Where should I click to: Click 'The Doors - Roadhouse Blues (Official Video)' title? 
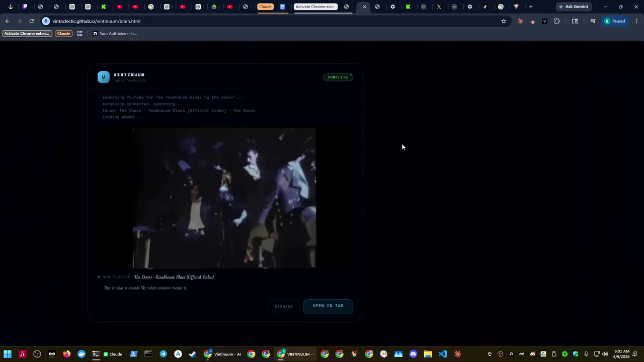pyautogui.click(x=174, y=277)
